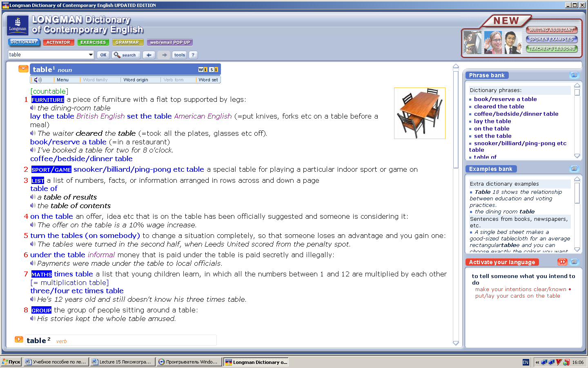Play audio for 'His stories kept the whole table'
588x368 pixels.
(x=33, y=319)
